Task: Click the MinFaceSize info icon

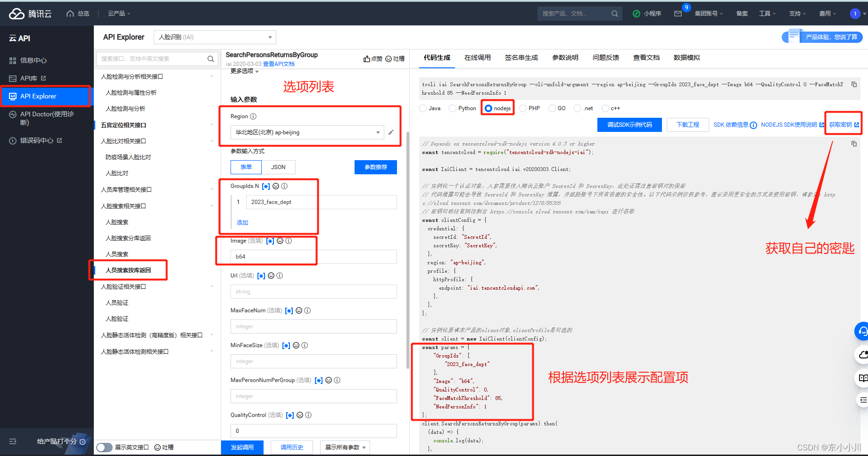Action: pyautogui.click(x=305, y=345)
